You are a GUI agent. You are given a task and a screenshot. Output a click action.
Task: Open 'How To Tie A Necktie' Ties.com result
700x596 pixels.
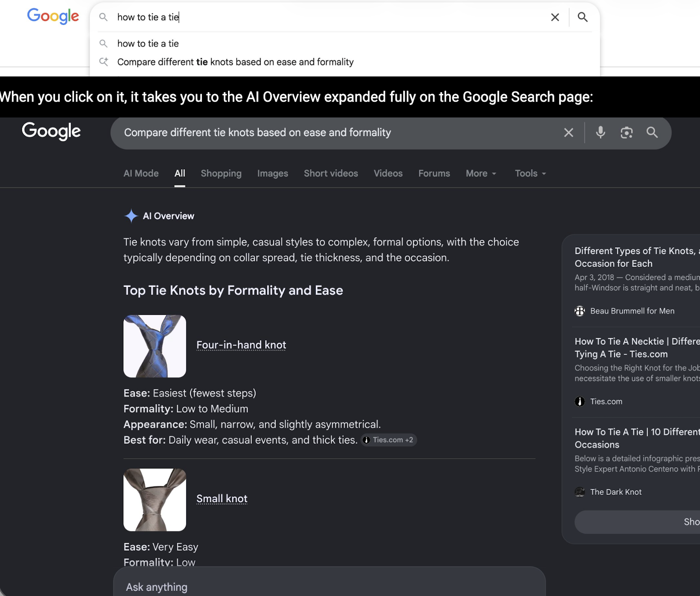(637, 348)
